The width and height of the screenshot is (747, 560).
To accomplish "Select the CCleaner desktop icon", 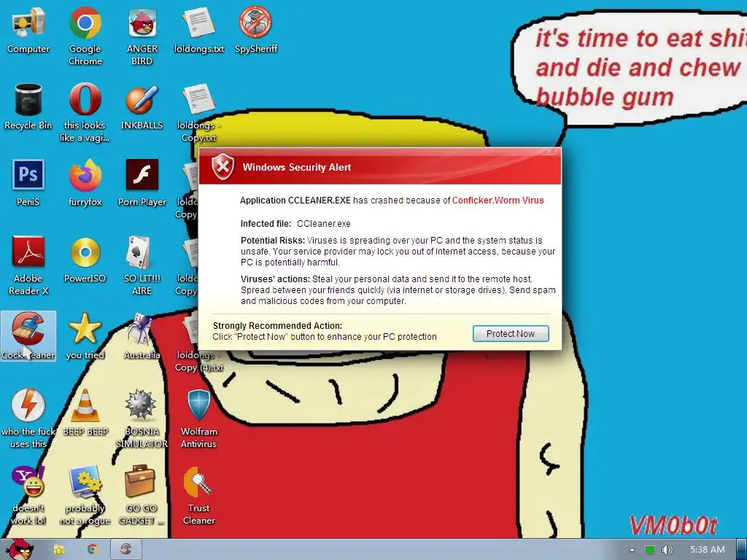I will point(28,335).
